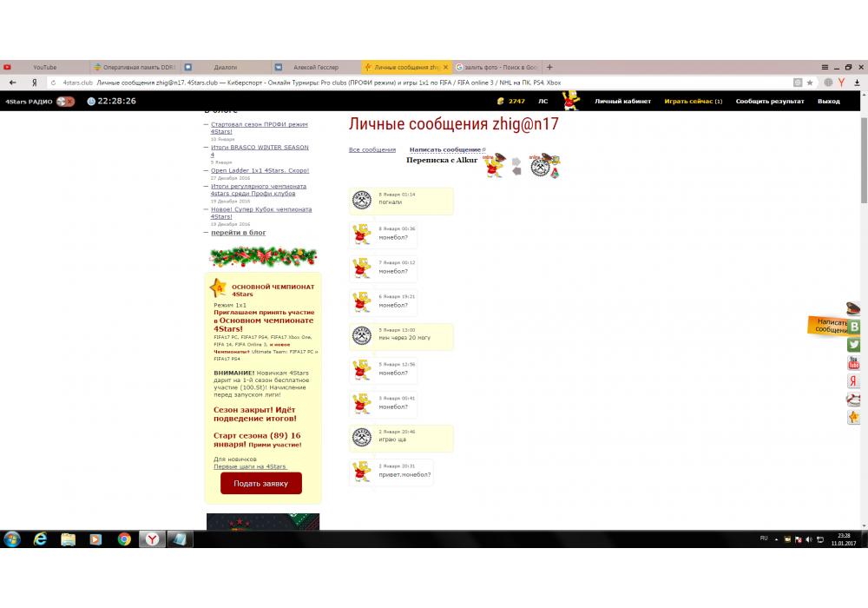Show hidden tray icons with the arrow
The width and height of the screenshot is (868, 608).
coord(776,539)
